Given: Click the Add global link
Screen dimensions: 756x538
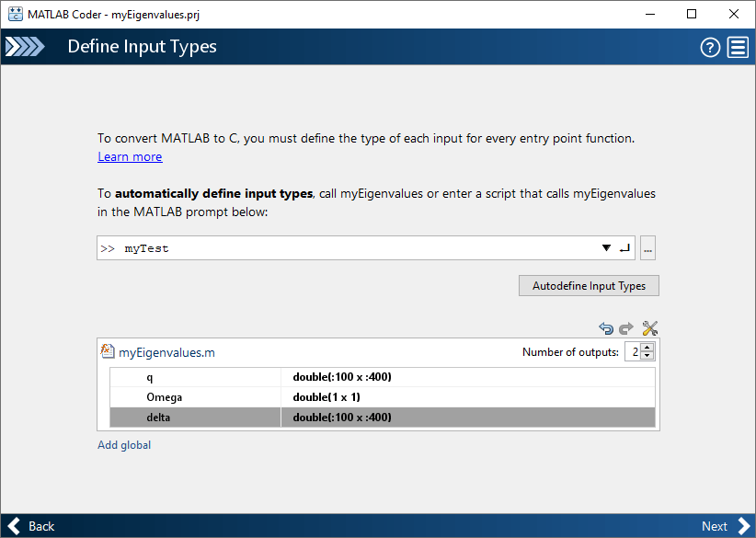Looking at the screenshot, I should coord(124,445).
